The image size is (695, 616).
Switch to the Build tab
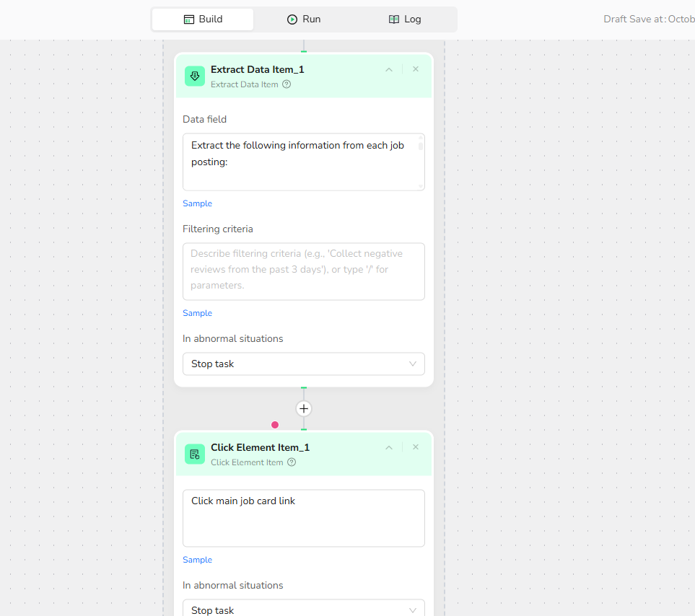pos(203,19)
